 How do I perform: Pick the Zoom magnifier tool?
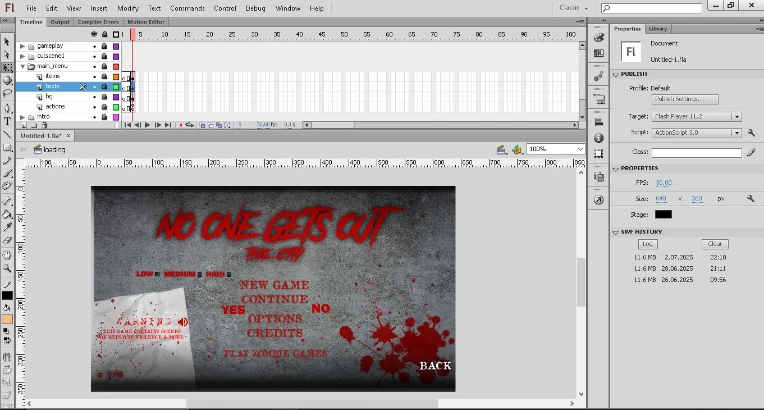7,268
